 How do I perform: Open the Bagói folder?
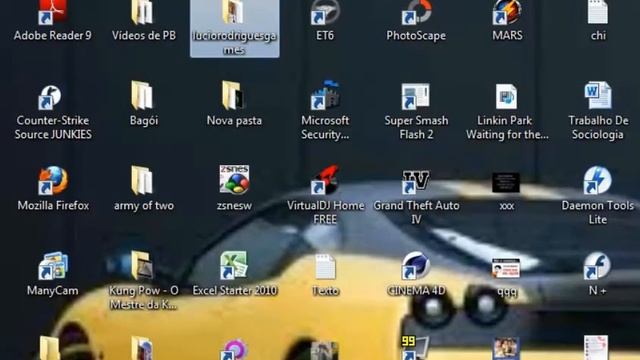(143, 104)
